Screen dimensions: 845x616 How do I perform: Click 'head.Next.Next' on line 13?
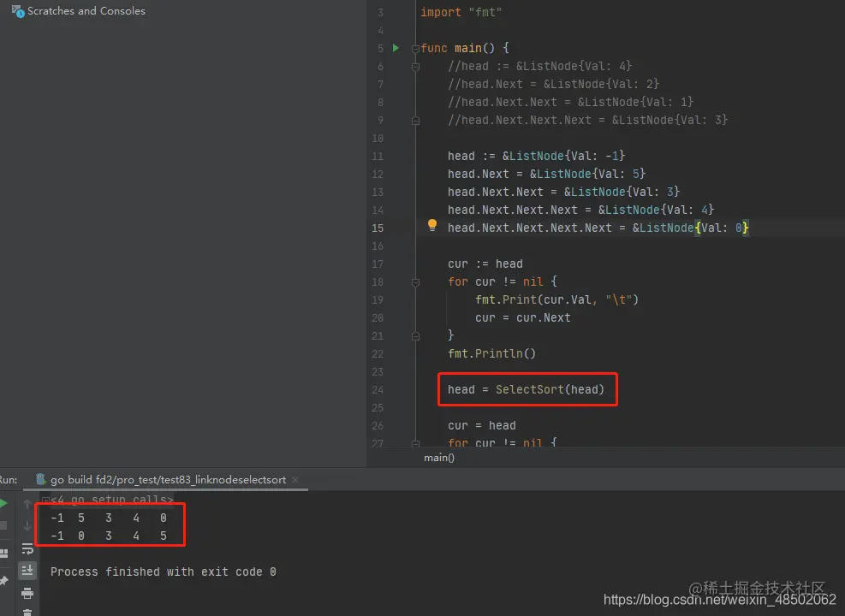(495, 192)
